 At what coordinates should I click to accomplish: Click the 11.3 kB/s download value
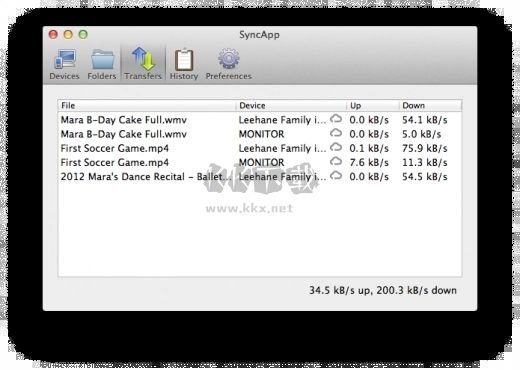pyautogui.click(x=425, y=163)
